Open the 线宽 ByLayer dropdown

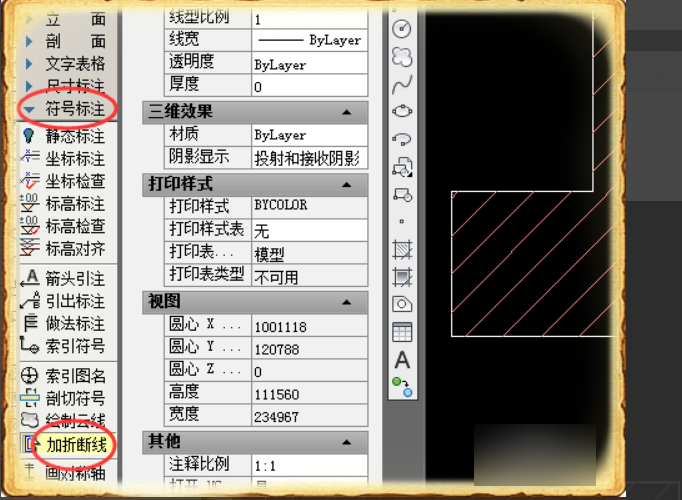pos(310,40)
